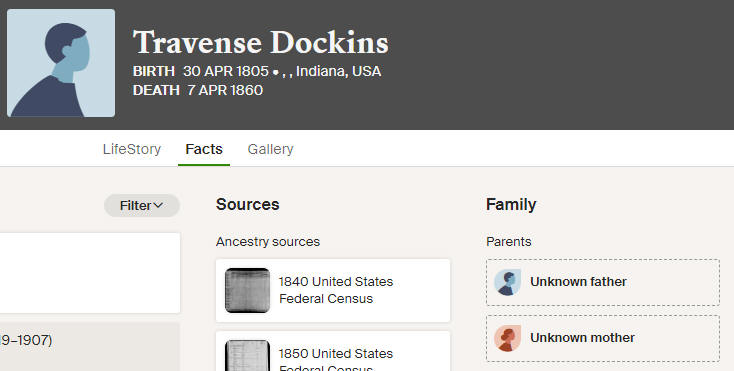Screen dimensions: 734x371
Task: Expand the Filter dropdown
Action: [x=142, y=205]
